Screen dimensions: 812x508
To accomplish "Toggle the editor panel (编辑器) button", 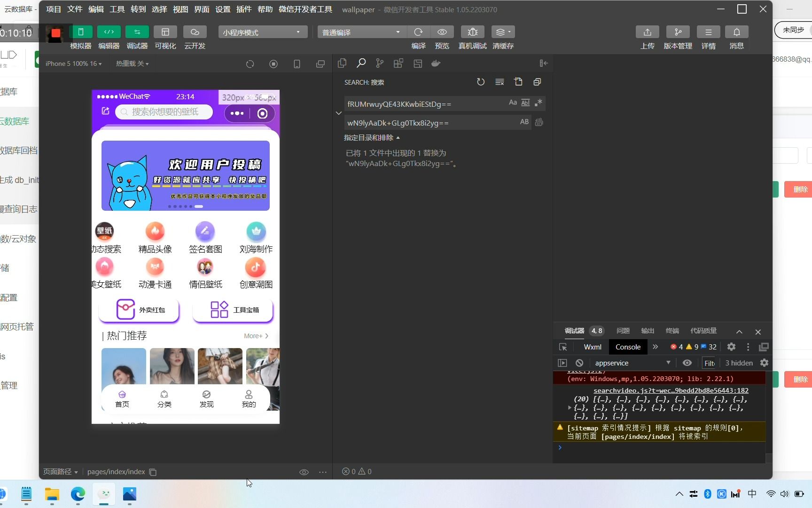I will click(109, 32).
